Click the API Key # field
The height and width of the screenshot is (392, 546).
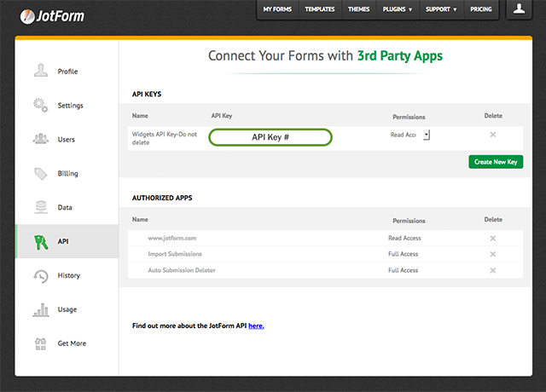point(270,137)
